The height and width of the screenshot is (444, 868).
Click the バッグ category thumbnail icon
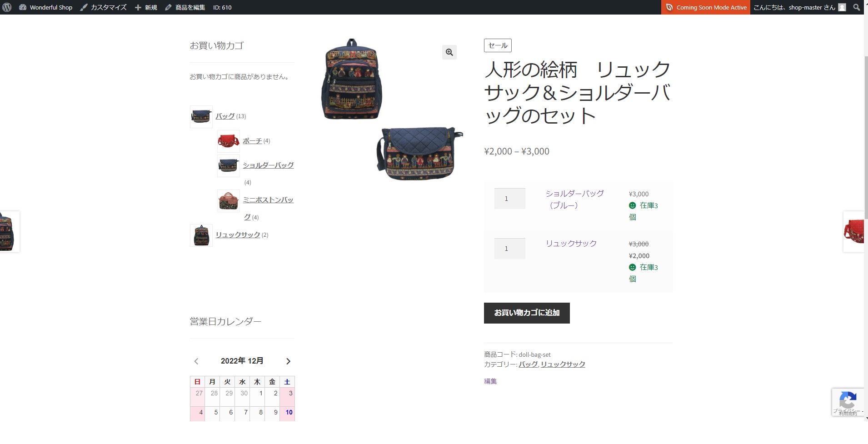tap(201, 117)
